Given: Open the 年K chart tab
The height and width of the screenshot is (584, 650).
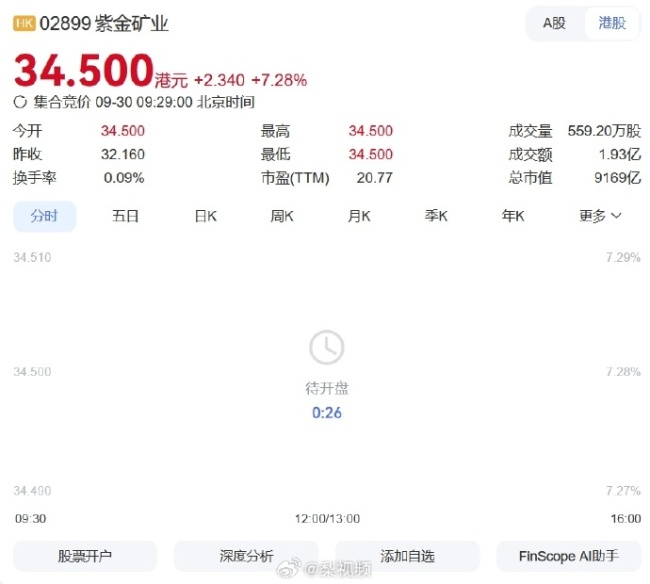Looking at the screenshot, I should pyautogui.click(x=513, y=216).
